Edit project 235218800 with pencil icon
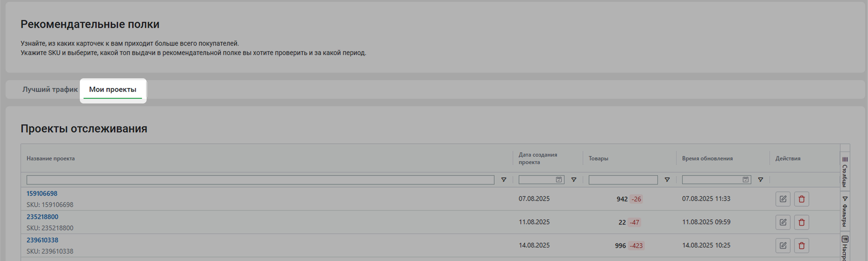Image resolution: width=868 pixels, height=261 pixels. [x=783, y=222]
